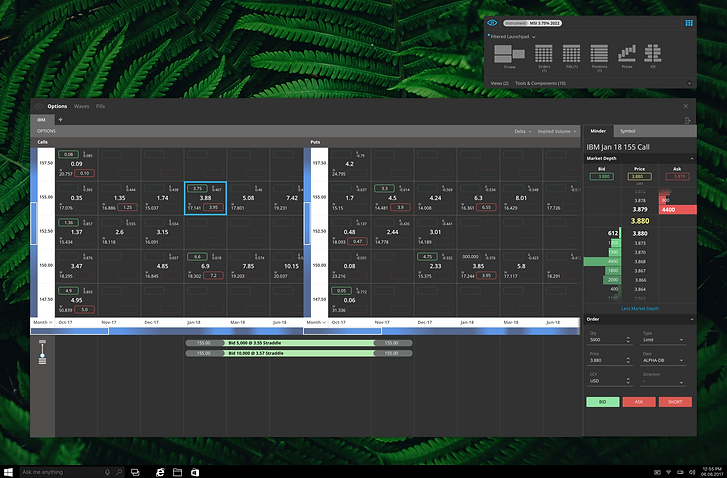Open Tools & Components (10) in launchpad
This screenshot has width=727, height=478.
pos(540,83)
